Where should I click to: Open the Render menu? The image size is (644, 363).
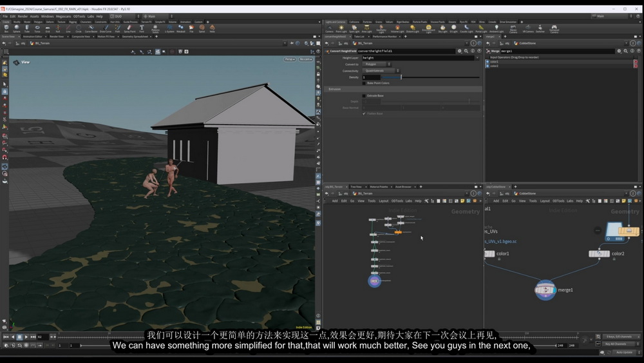[x=23, y=17]
